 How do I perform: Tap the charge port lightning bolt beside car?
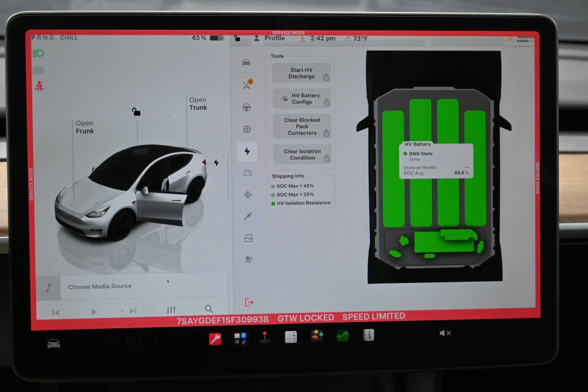click(216, 162)
